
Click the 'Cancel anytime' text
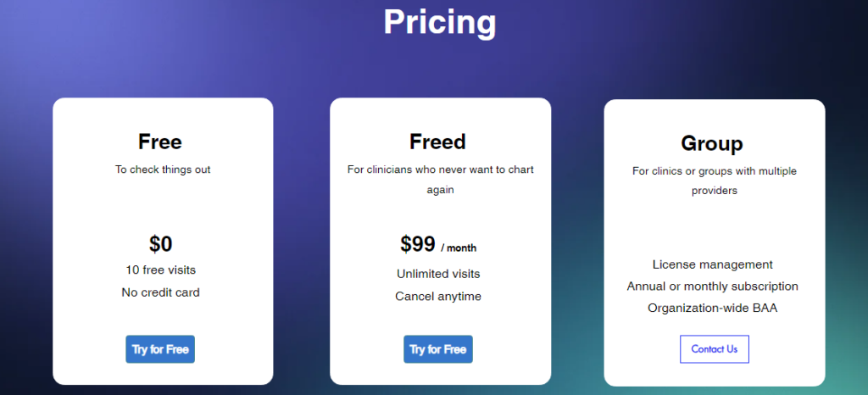click(x=438, y=296)
